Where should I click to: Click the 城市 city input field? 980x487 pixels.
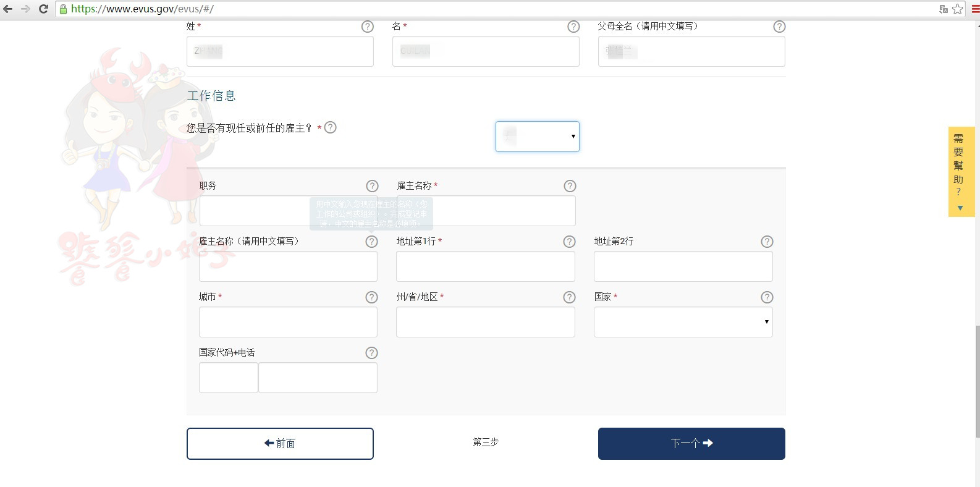(x=288, y=322)
